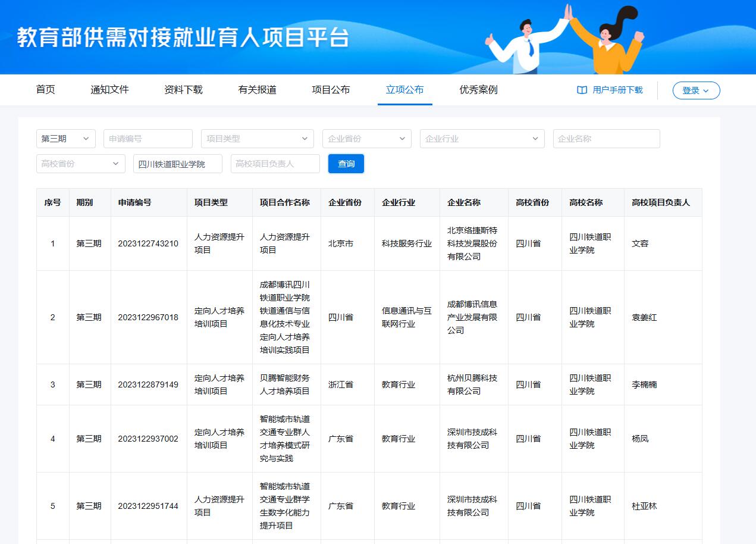
Task: Focus the 申请编号 input field
Action: pyautogui.click(x=148, y=139)
